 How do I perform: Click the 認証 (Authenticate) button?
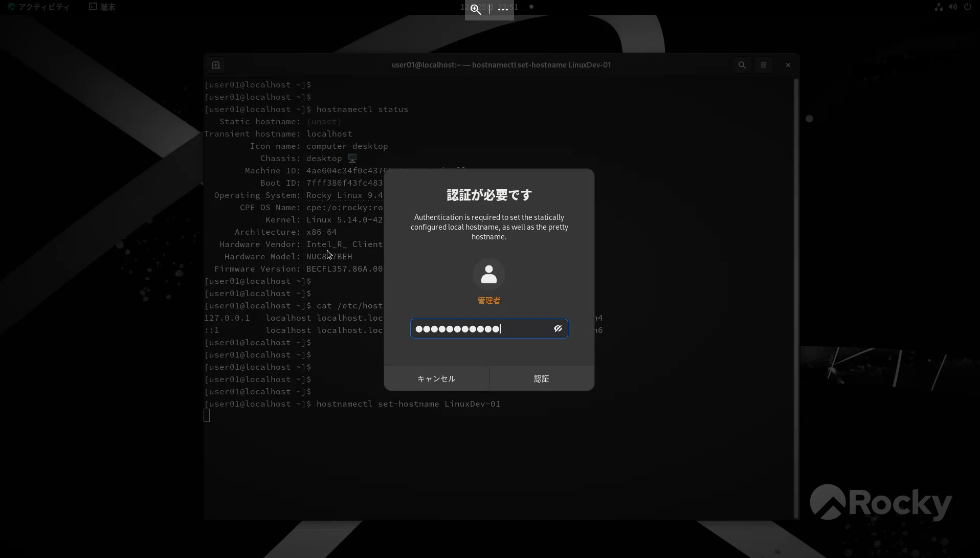click(542, 378)
